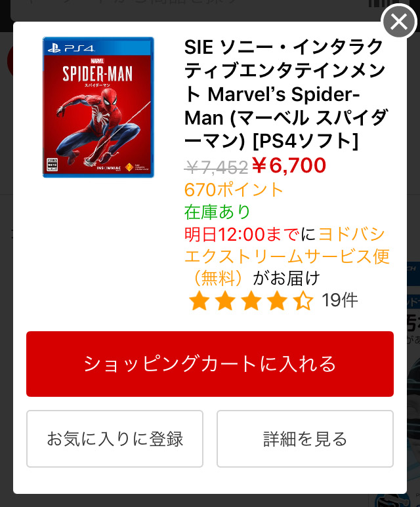Click the Spider-Man PS4 cover image
The width and height of the screenshot is (420, 507).
(x=98, y=108)
